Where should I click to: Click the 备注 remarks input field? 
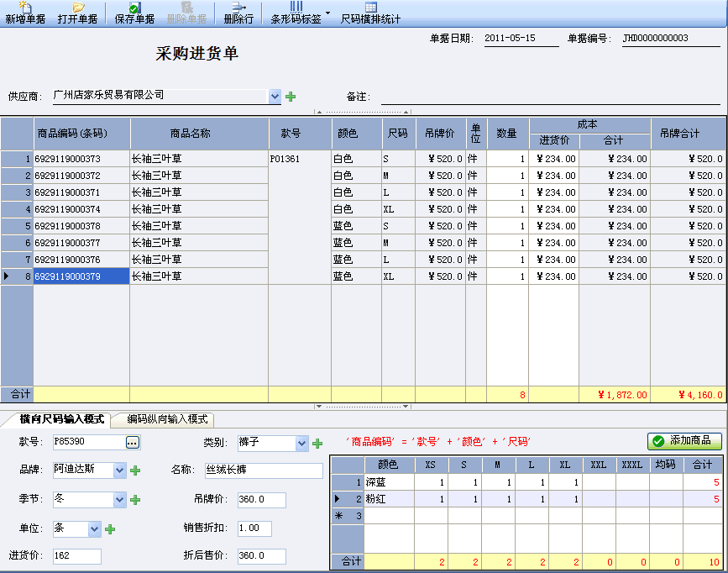click(550, 97)
